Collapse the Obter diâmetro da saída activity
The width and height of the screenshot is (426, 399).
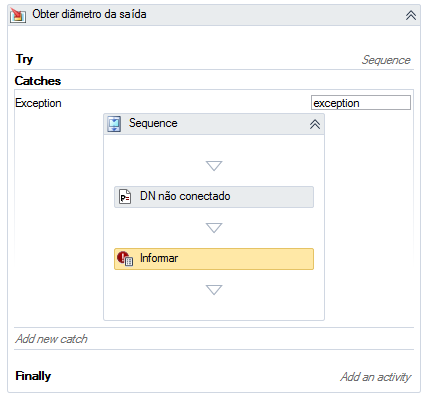(x=411, y=15)
